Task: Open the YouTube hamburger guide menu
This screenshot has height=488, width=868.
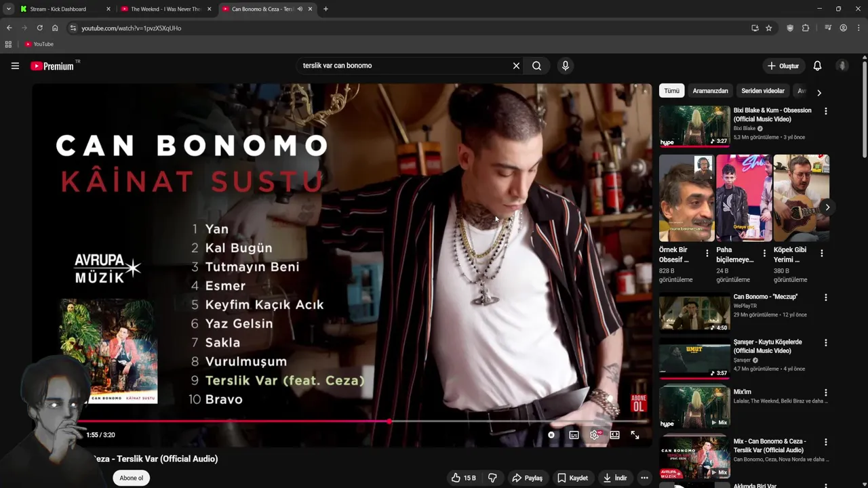Action: click(15, 66)
